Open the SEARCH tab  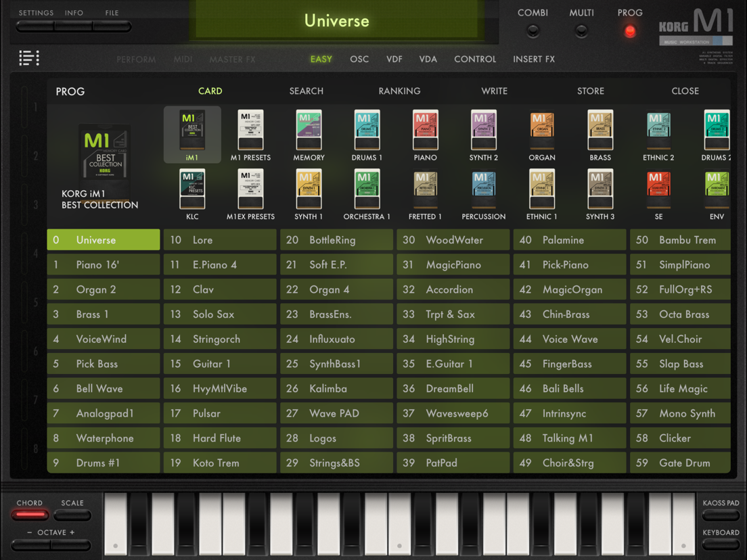(x=306, y=91)
